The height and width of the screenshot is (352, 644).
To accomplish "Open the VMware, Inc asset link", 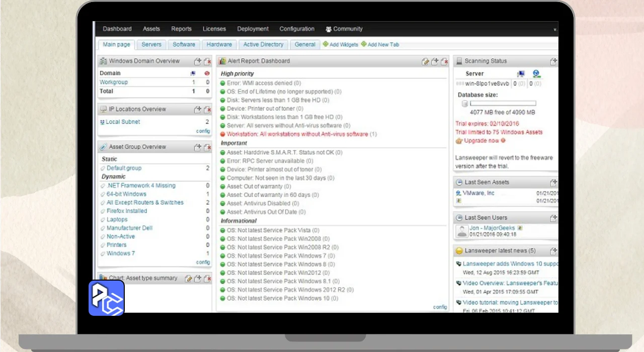I will (x=478, y=193).
